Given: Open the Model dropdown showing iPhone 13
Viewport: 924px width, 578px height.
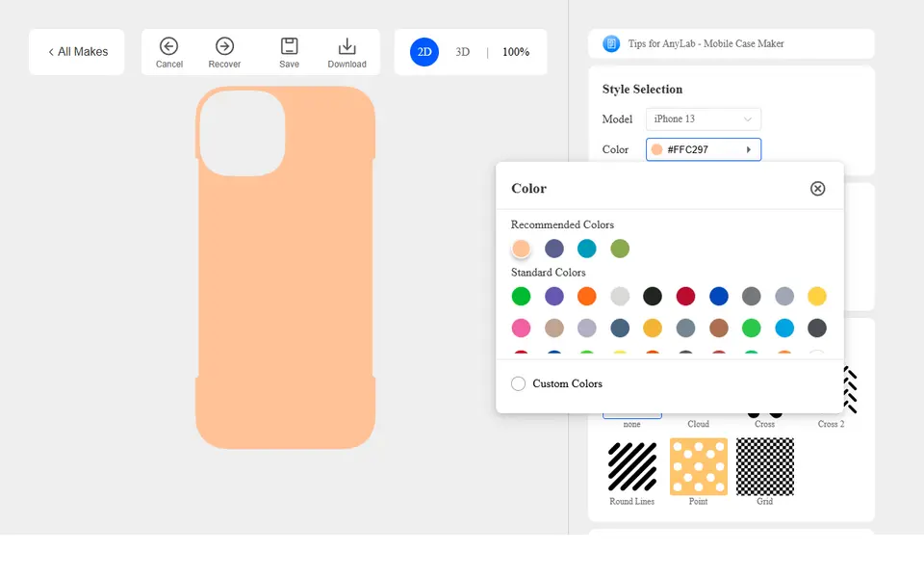Looking at the screenshot, I should [x=703, y=119].
